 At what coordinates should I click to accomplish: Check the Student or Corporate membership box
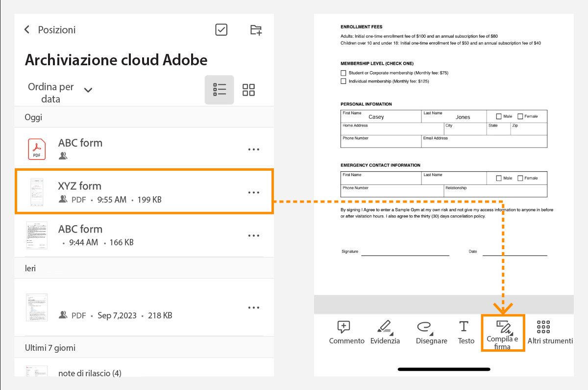pos(343,73)
